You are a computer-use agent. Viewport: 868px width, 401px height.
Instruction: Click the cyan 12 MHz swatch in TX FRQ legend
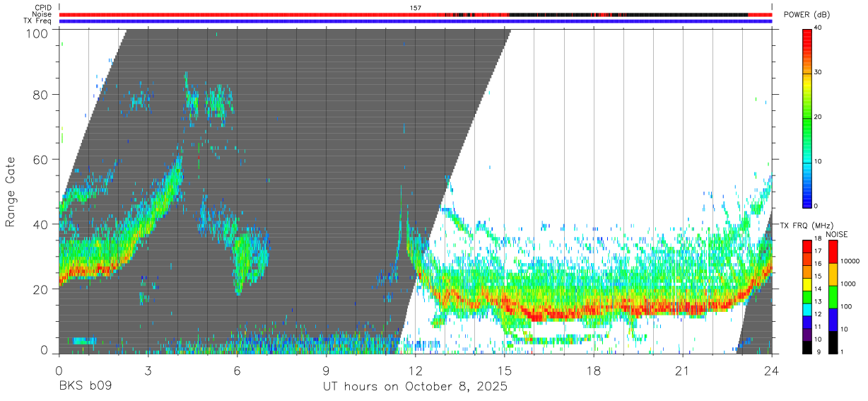(807, 310)
